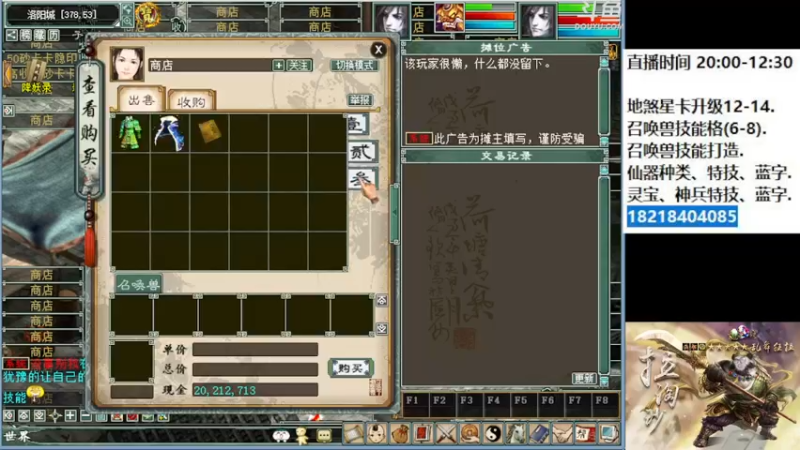Go to shop page 壹

coord(358,124)
